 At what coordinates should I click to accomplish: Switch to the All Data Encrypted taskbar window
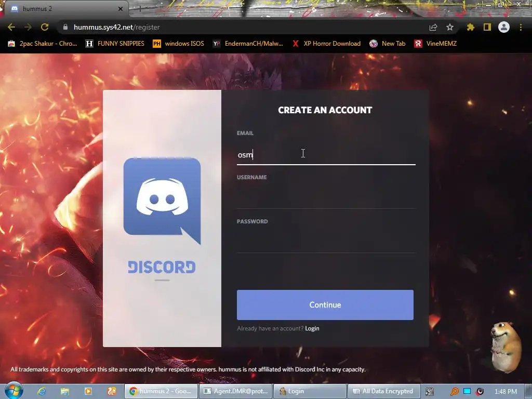(x=384, y=391)
